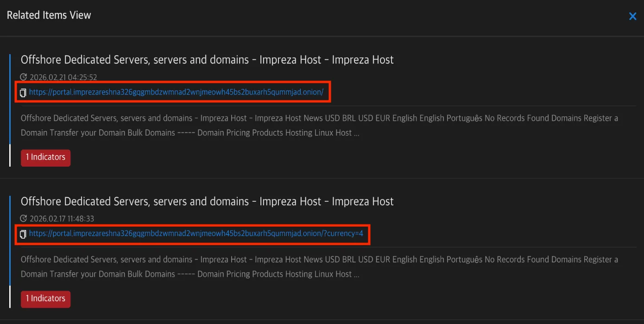Image resolution: width=644 pixels, height=324 pixels.
Task: Select the Impreza Host title dated 2026.02.17
Action: point(207,201)
